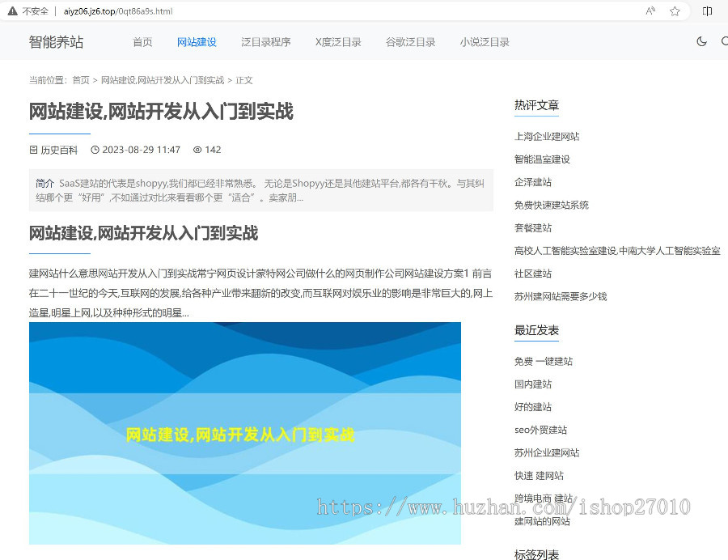Click the view count 142
The width and height of the screenshot is (728, 560).
pos(213,150)
